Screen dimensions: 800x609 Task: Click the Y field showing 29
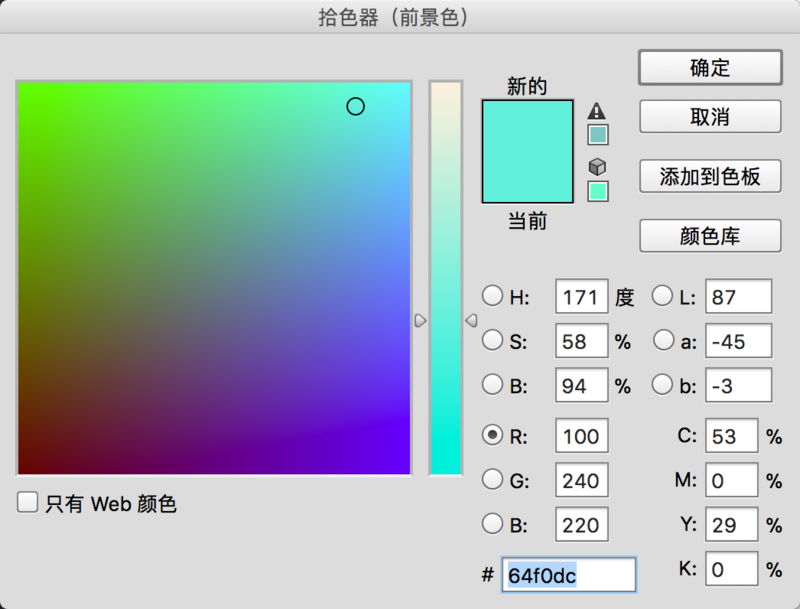tap(732, 524)
